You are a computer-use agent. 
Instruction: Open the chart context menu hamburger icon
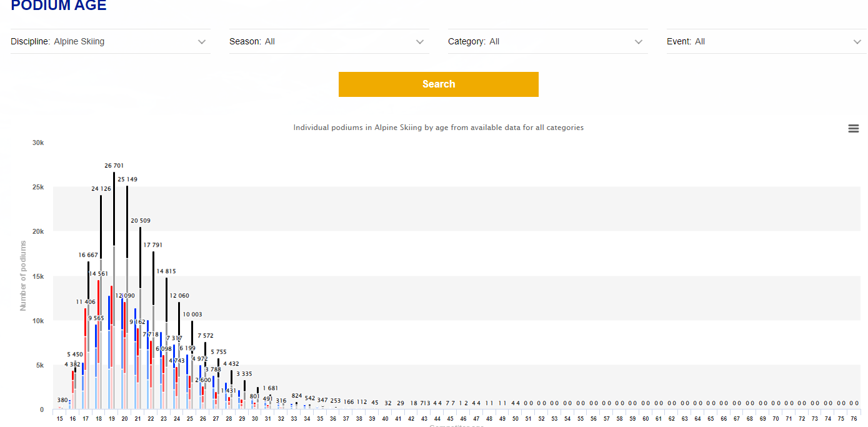tap(853, 128)
